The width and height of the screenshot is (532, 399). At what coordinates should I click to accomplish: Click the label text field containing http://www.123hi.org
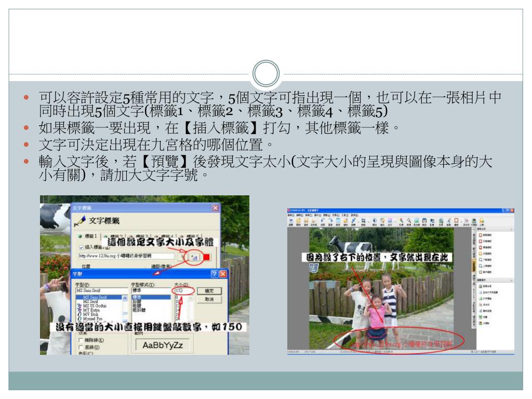[127, 256]
